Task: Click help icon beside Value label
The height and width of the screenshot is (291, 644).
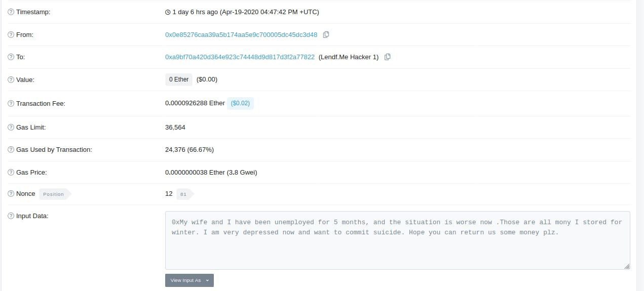Action: click(11, 80)
